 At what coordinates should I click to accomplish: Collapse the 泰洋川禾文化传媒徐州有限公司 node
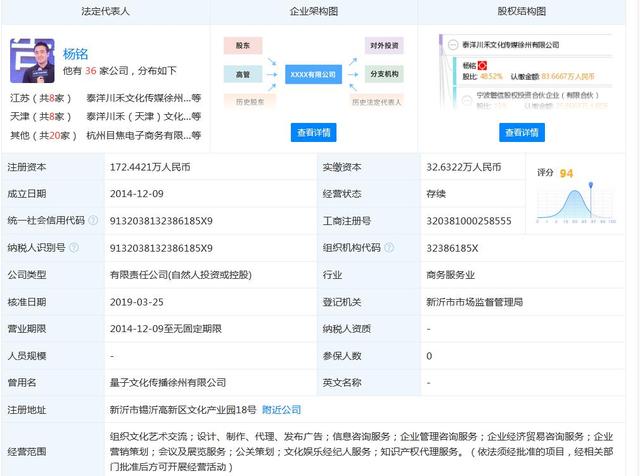point(453,44)
